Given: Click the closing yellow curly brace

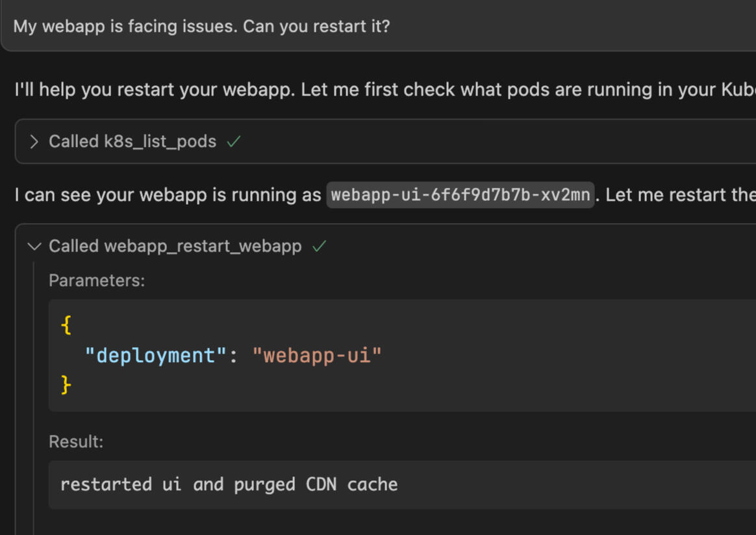Looking at the screenshot, I should point(66,385).
